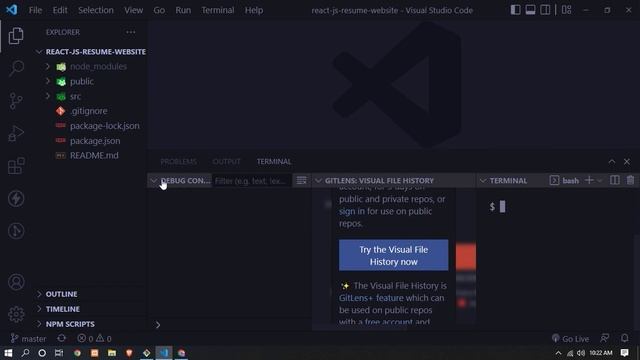This screenshot has width=640, height=360.
Task: Expand the TIMELINE section
Action: [x=39, y=309]
